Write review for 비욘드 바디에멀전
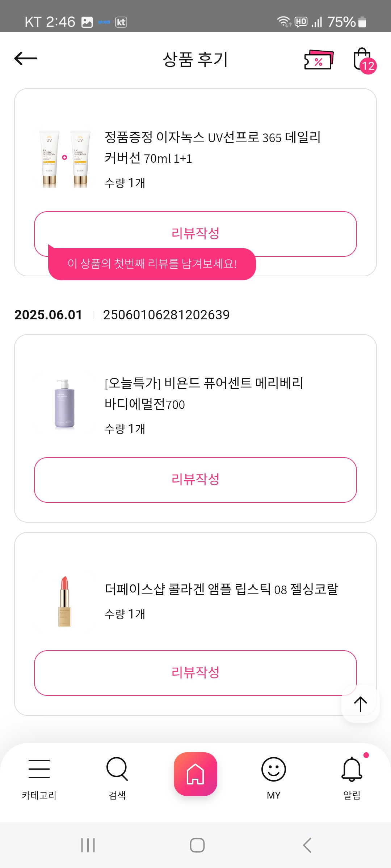The width and height of the screenshot is (391, 868). click(x=195, y=480)
